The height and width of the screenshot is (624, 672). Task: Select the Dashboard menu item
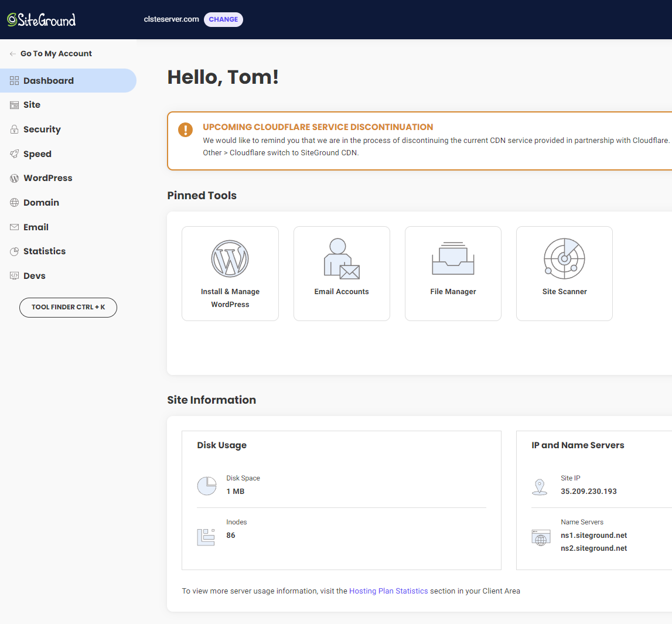[x=68, y=81]
